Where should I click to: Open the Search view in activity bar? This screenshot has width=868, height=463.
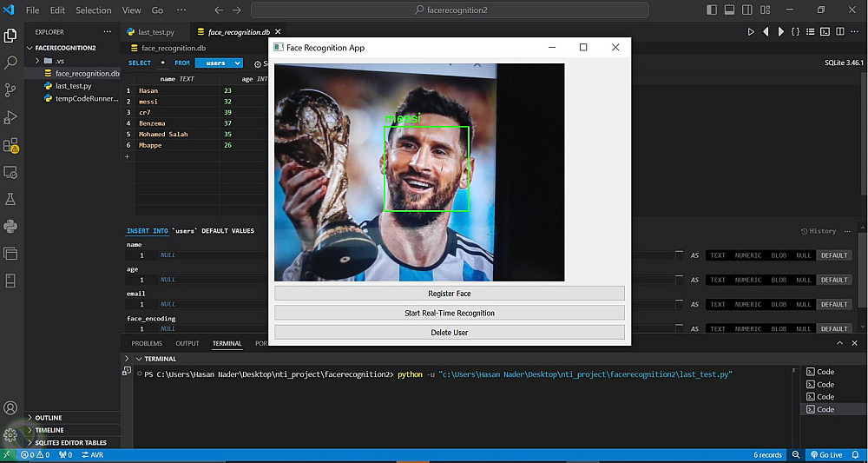coord(10,63)
